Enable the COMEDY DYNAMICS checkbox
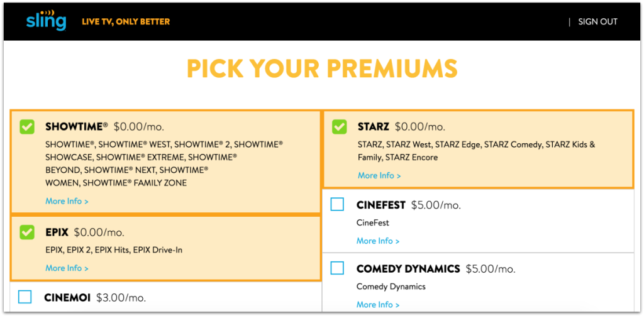Viewport: 644px width, 316px height. pyautogui.click(x=338, y=268)
